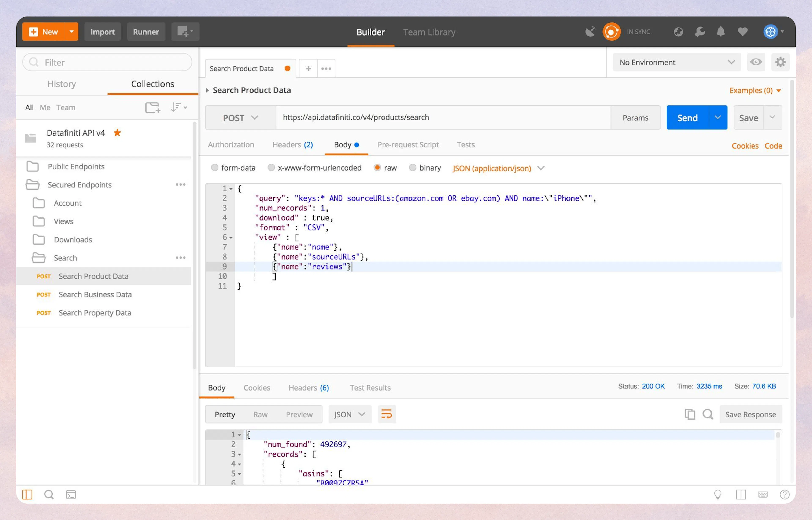Viewport: 812px width, 520px height.
Task: Open the Postman Console from the status bar
Action: 71,494
